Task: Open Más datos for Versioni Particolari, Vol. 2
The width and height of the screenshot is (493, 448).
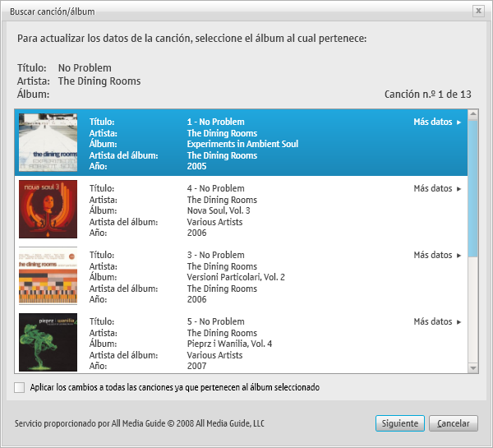Action: coord(437,255)
